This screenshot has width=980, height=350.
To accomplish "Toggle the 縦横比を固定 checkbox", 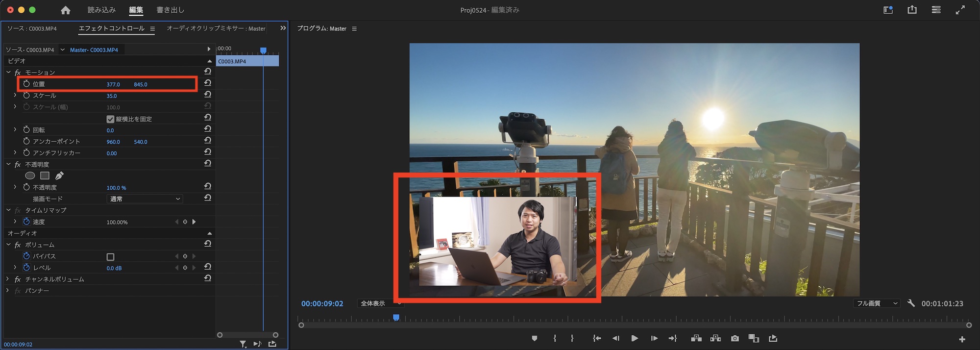I will tap(110, 119).
